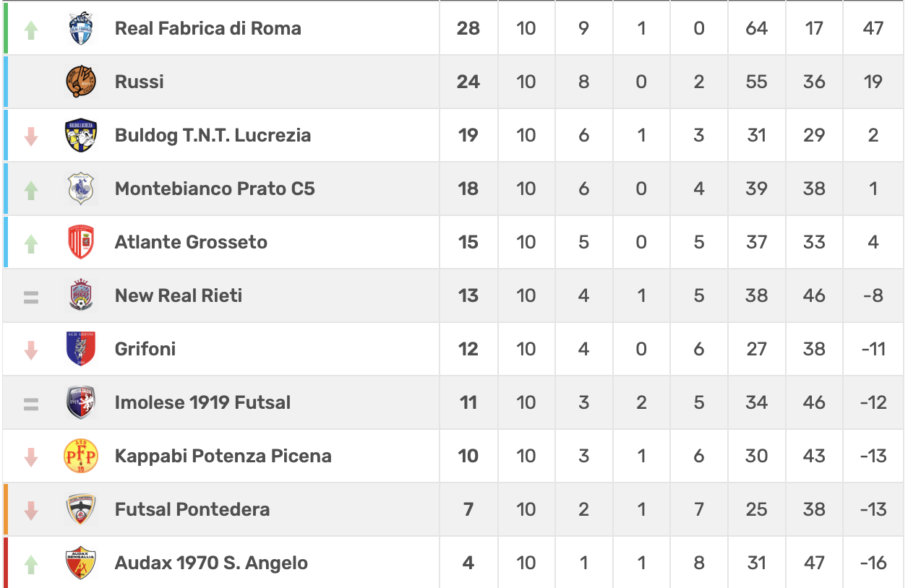The image size is (908, 588).
Task: Click the Kappabi Potenza Picena team name
Action: pos(223,456)
